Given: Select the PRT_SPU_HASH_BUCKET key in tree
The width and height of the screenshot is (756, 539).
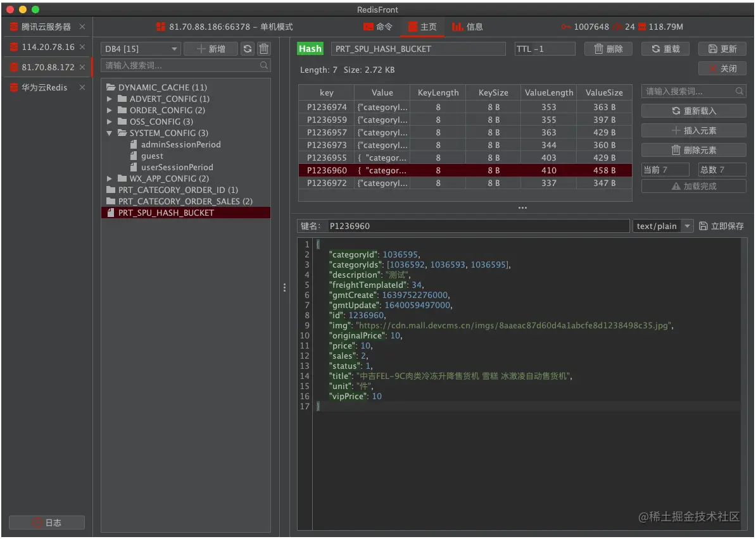Looking at the screenshot, I should (x=186, y=213).
